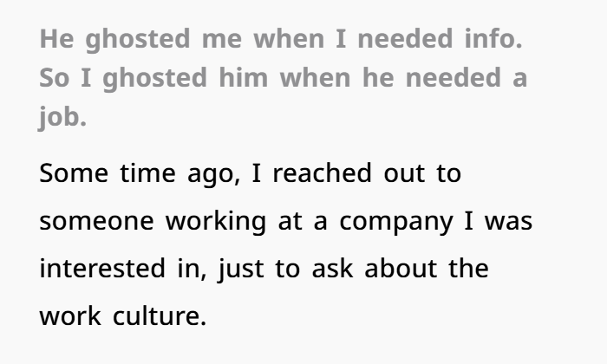Image resolution: width=607 pixels, height=364 pixels.
Task: Click on the word "reached"
Action: click(x=322, y=173)
